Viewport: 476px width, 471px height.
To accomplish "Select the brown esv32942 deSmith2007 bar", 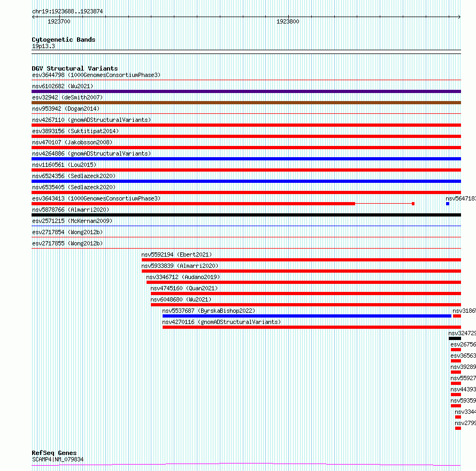I will pyautogui.click(x=246, y=103).
